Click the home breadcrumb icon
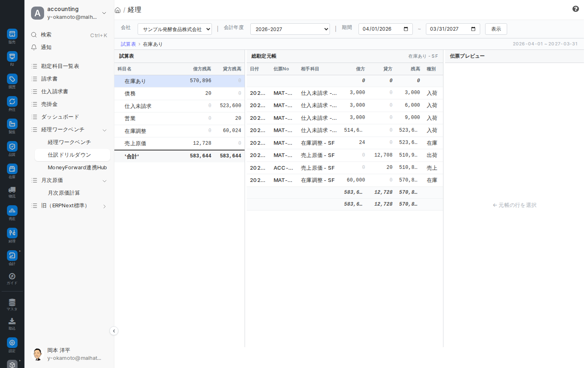The width and height of the screenshot is (588, 368). click(x=118, y=10)
